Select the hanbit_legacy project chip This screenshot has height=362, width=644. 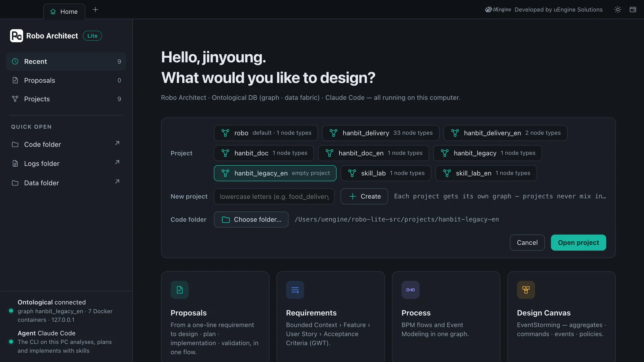click(487, 153)
